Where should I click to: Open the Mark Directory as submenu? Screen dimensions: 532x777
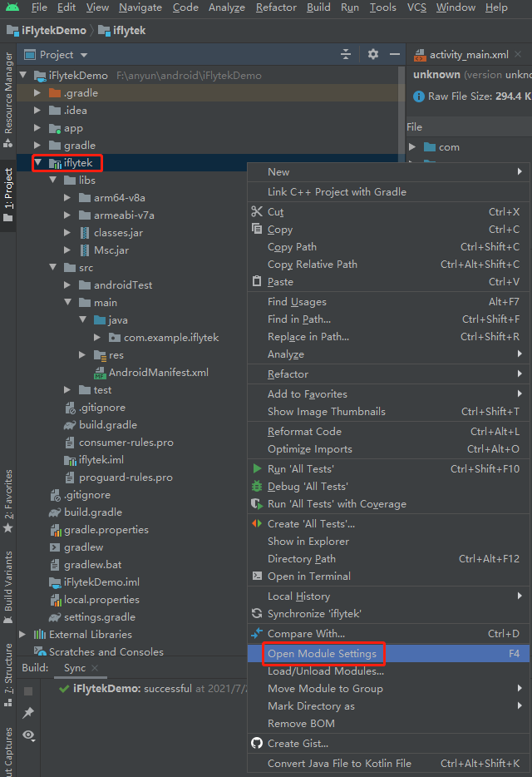pos(389,706)
